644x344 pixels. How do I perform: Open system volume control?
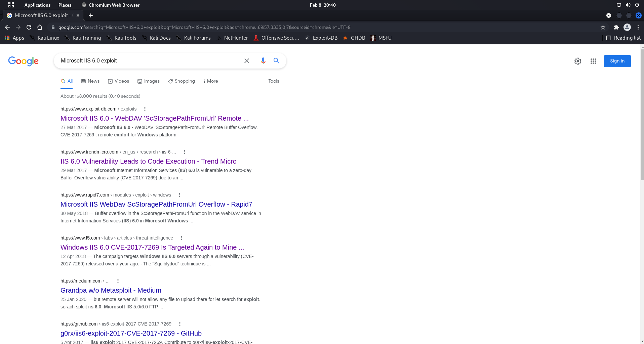[x=628, y=5]
